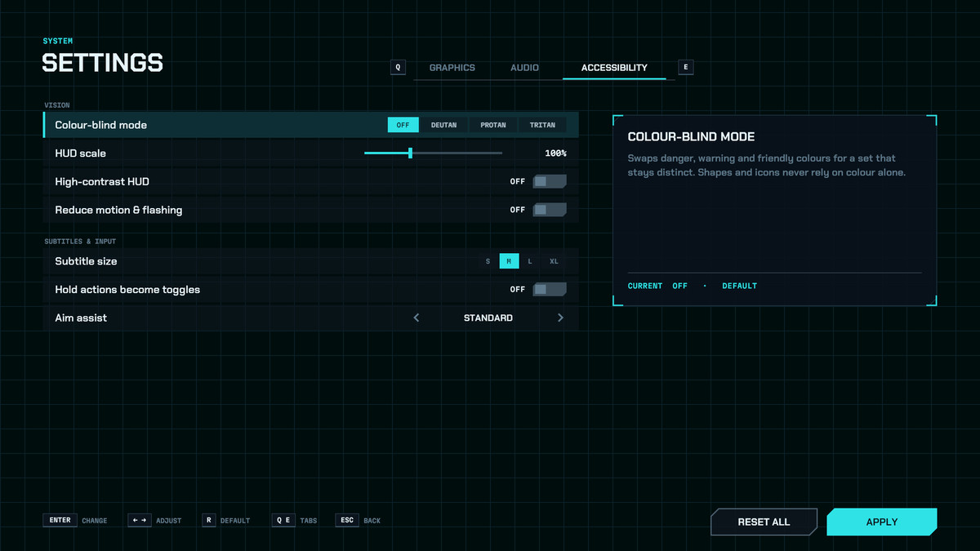This screenshot has height=551, width=980.
Task: Choose subtitle size L
Action: click(530, 261)
